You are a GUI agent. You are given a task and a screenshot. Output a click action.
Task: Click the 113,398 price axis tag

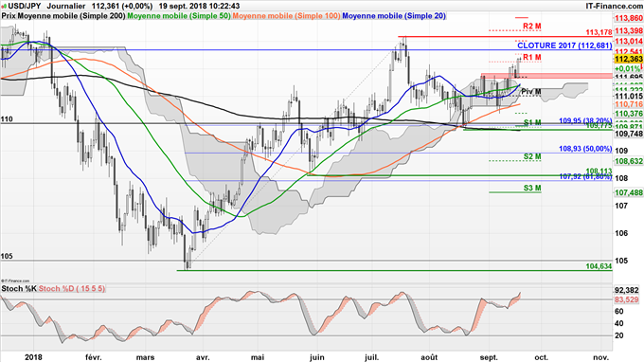[629, 31]
